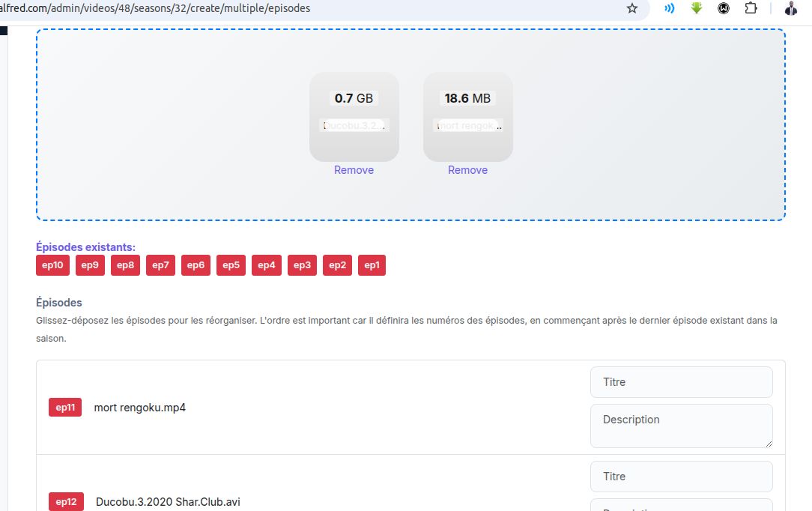Open the Chrome profile avatar
This screenshot has height=511, width=812.
pyautogui.click(x=791, y=9)
